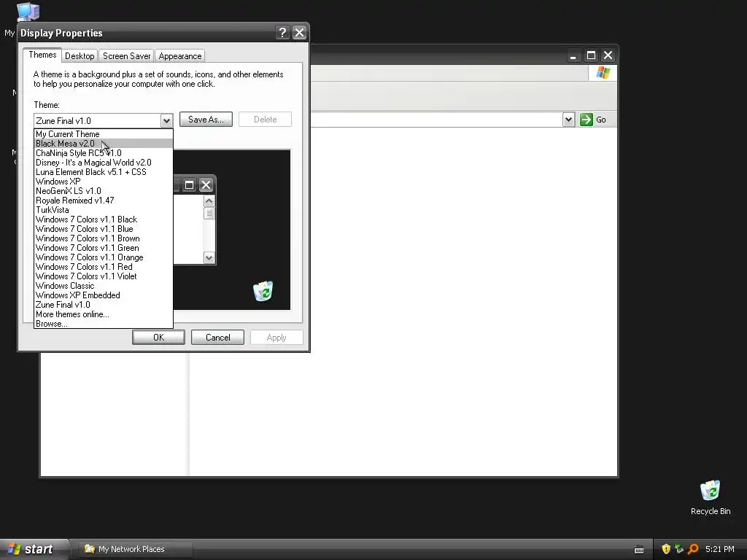Choose Luna Element Black v5.1 + CSS
Viewport: 747px width, 560px height.
pyautogui.click(x=104, y=172)
